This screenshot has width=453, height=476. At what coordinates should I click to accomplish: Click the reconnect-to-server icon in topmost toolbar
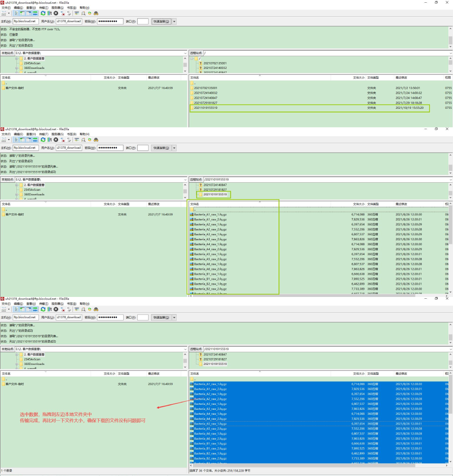pyautogui.click(x=69, y=13)
